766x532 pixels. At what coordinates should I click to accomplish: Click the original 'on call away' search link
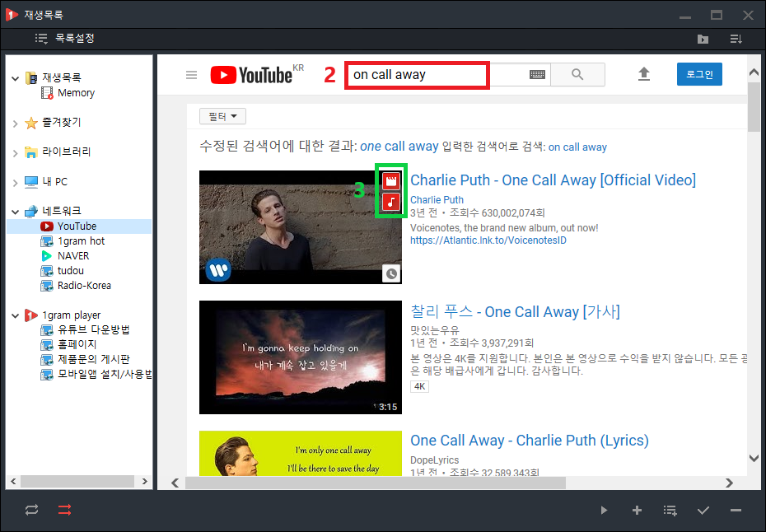click(577, 147)
